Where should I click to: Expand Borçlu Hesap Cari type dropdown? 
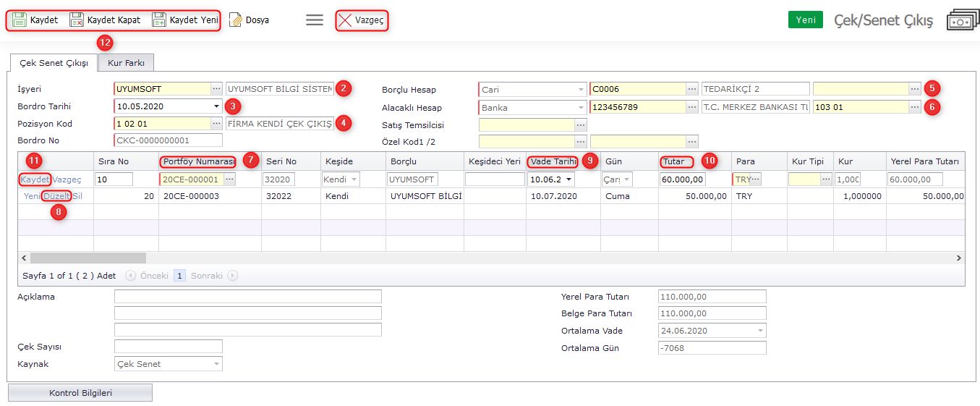coord(581,90)
